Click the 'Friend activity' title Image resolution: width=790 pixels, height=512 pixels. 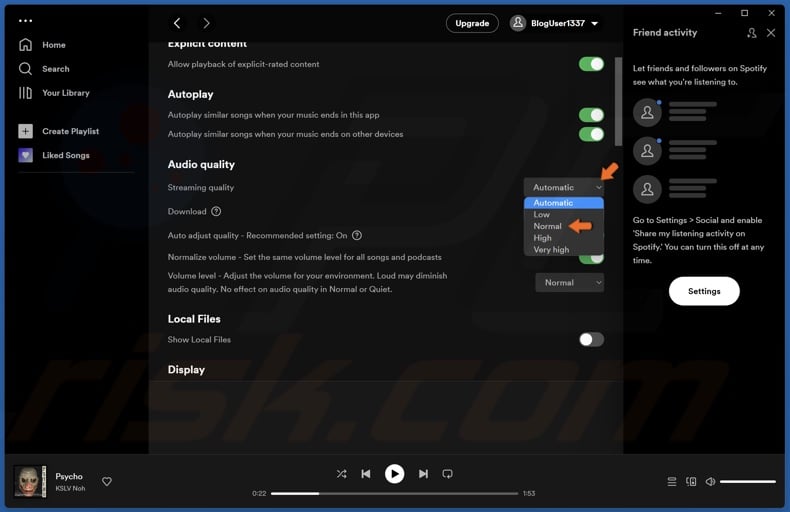pyautogui.click(x=665, y=32)
